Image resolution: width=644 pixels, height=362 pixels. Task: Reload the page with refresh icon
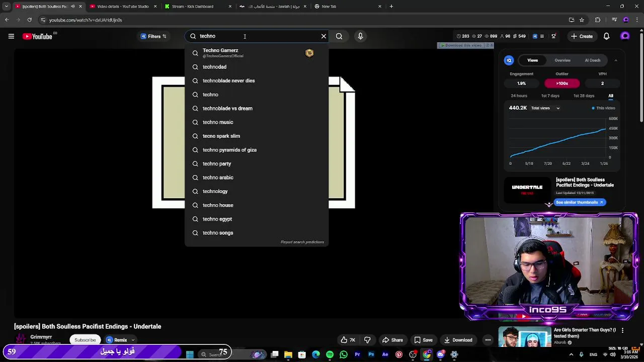pos(29,20)
